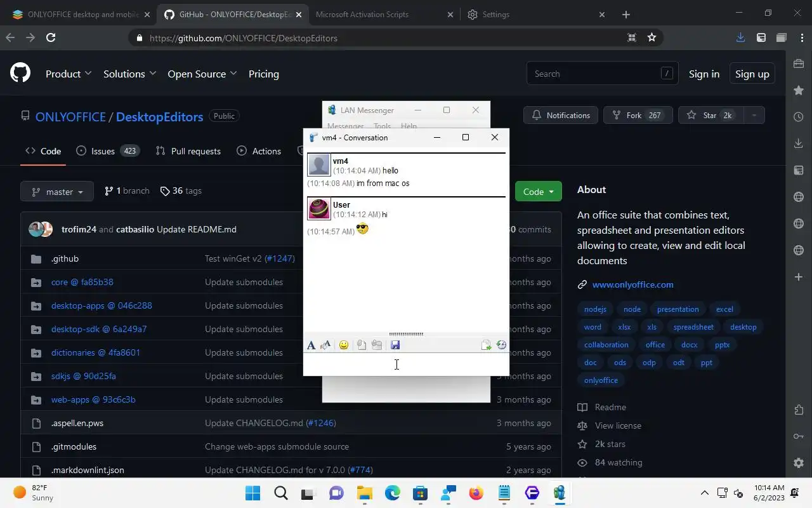Expand the Solutions dropdown menu
Screen dimensions: 812x508
tap(129, 74)
